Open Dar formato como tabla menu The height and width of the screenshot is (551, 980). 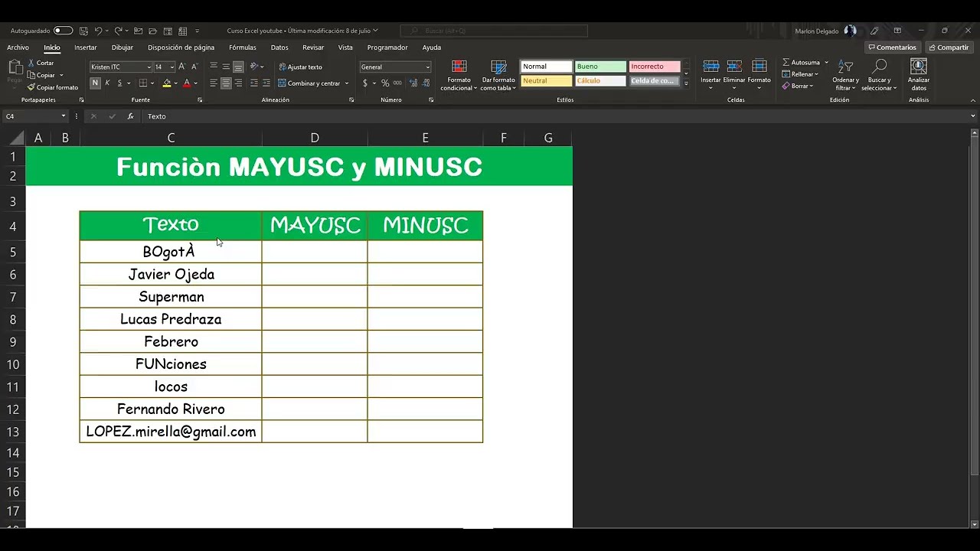click(498, 75)
